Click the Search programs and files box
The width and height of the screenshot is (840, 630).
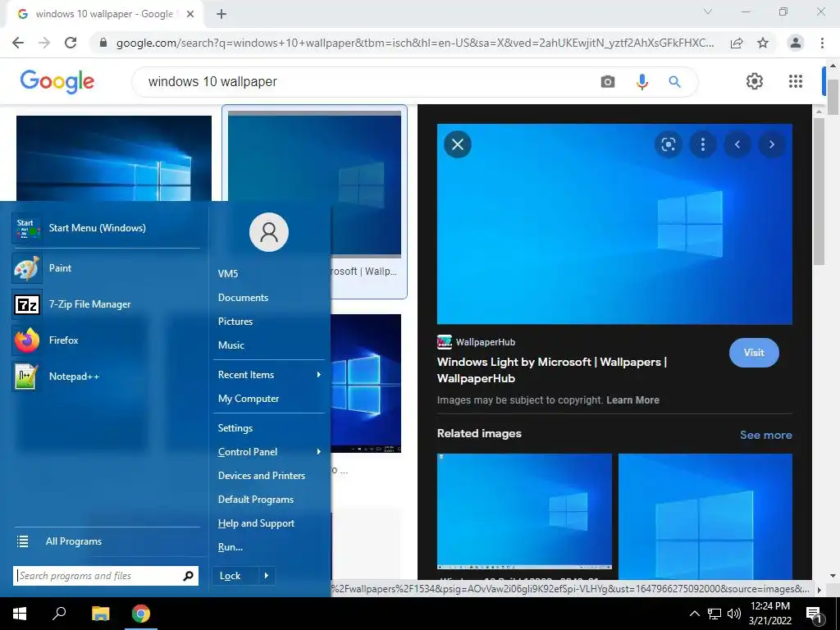click(x=106, y=576)
